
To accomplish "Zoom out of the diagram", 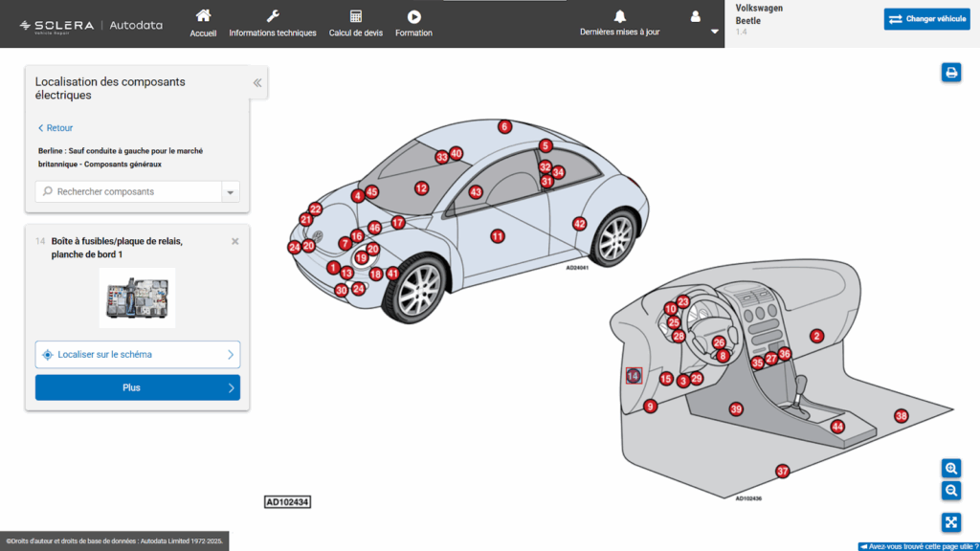I will tap(951, 491).
